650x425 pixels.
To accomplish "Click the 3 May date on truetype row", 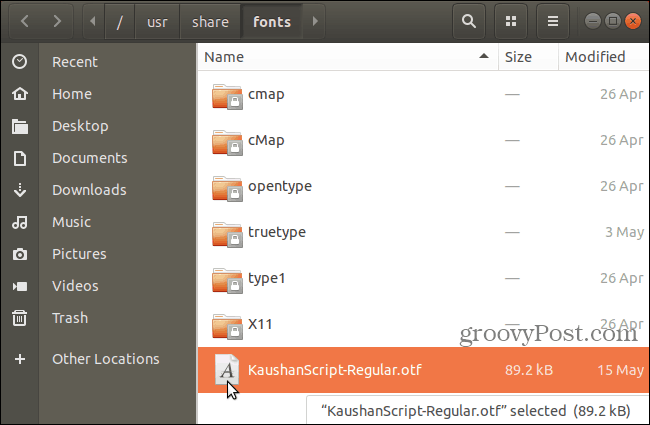I will pos(625,232).
